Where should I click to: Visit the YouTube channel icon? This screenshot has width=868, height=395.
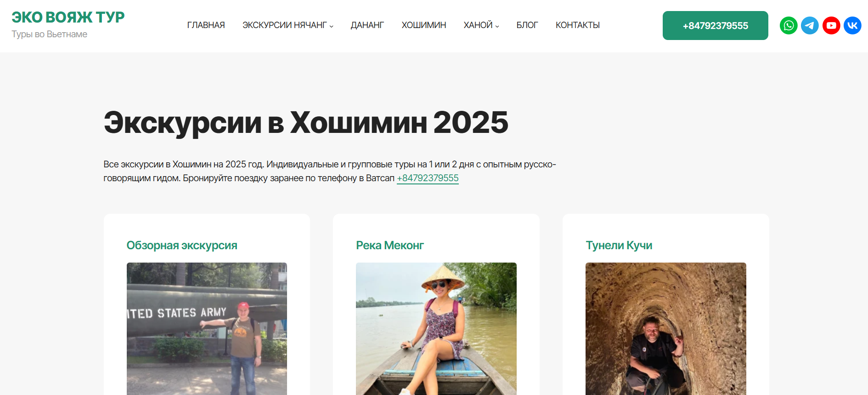(831, 25)
